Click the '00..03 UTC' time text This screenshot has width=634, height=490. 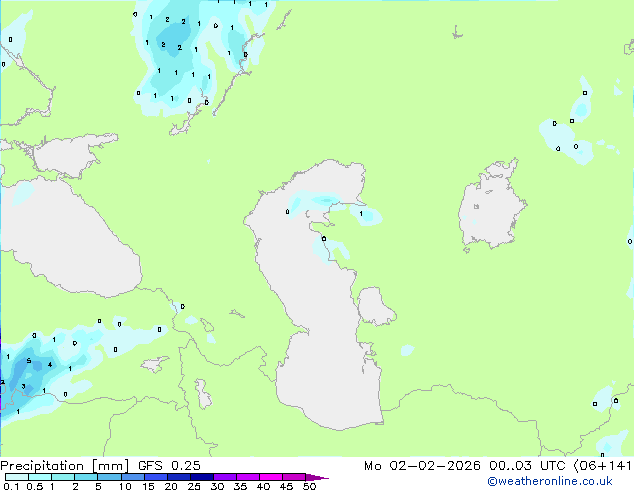527,466
